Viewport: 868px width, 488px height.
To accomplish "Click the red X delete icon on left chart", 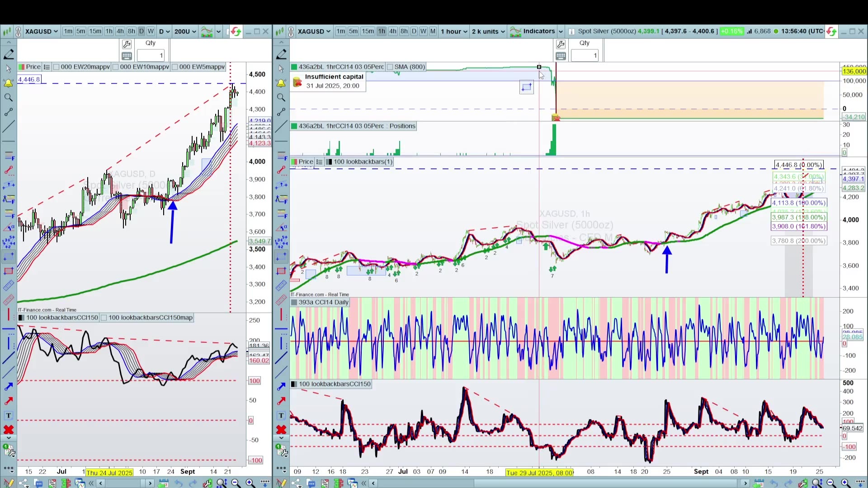I will tap(8, 429).
